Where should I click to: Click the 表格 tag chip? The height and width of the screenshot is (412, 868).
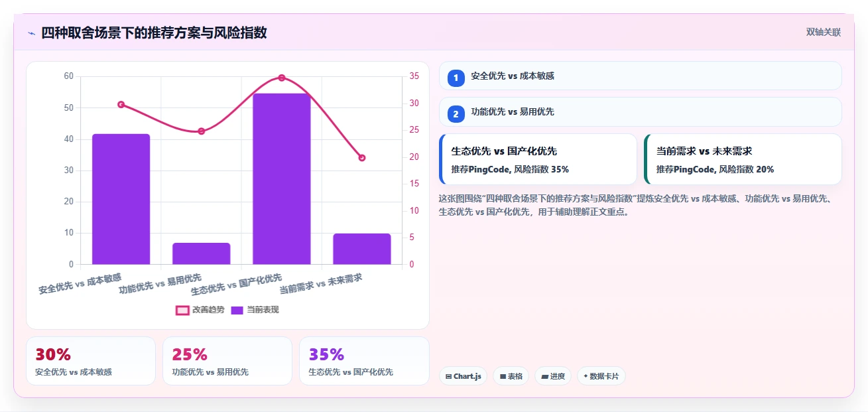(511, 376)
